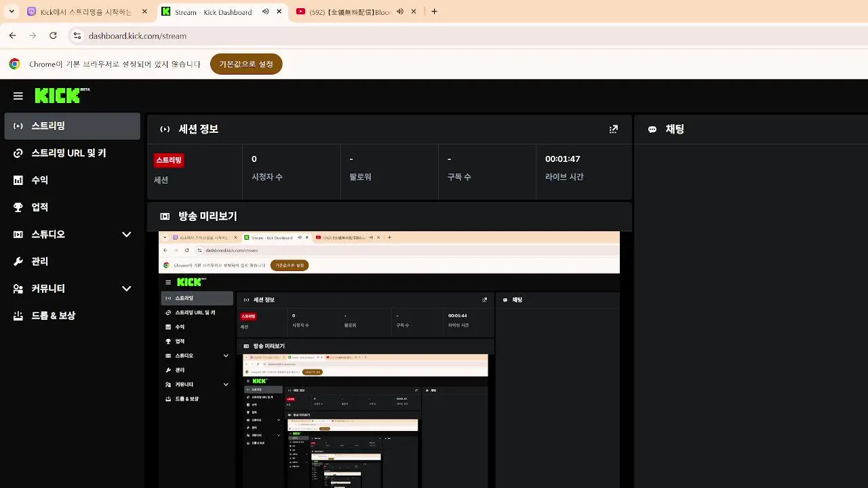This screenshot has width=868, height=488.
Task: Click the trophy icon beside 업적
Action: 18,207
